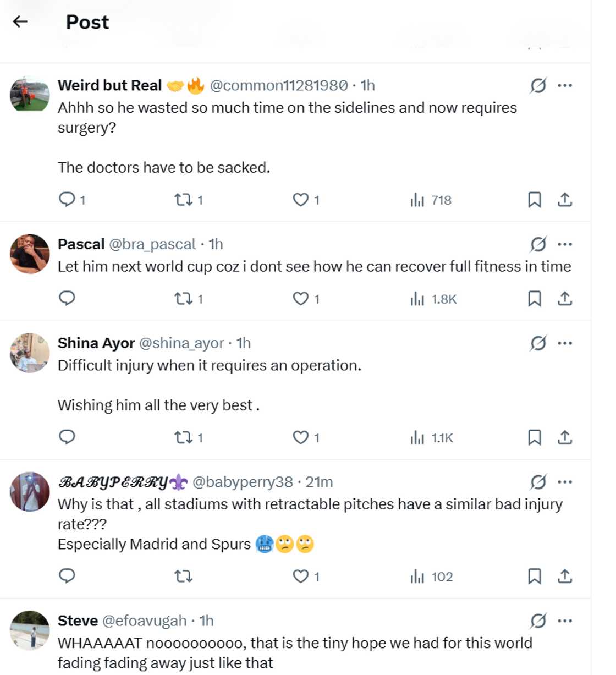Go back using the arrow icon

[x=20, y=21]
